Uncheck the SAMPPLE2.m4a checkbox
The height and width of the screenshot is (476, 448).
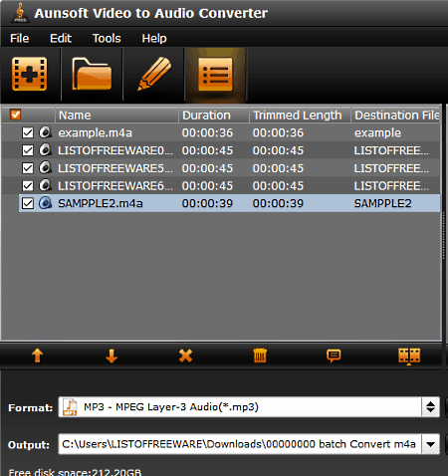tap(28, 203)
